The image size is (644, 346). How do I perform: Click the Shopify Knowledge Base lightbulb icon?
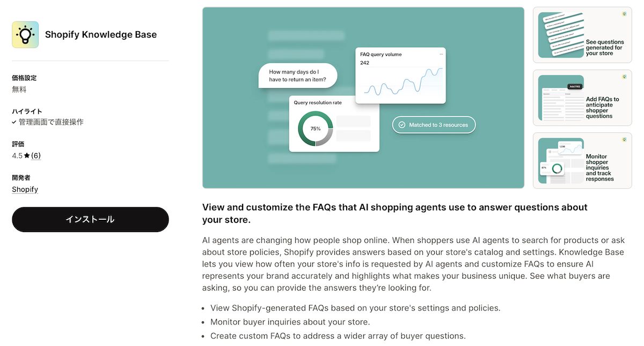(25, 35)
